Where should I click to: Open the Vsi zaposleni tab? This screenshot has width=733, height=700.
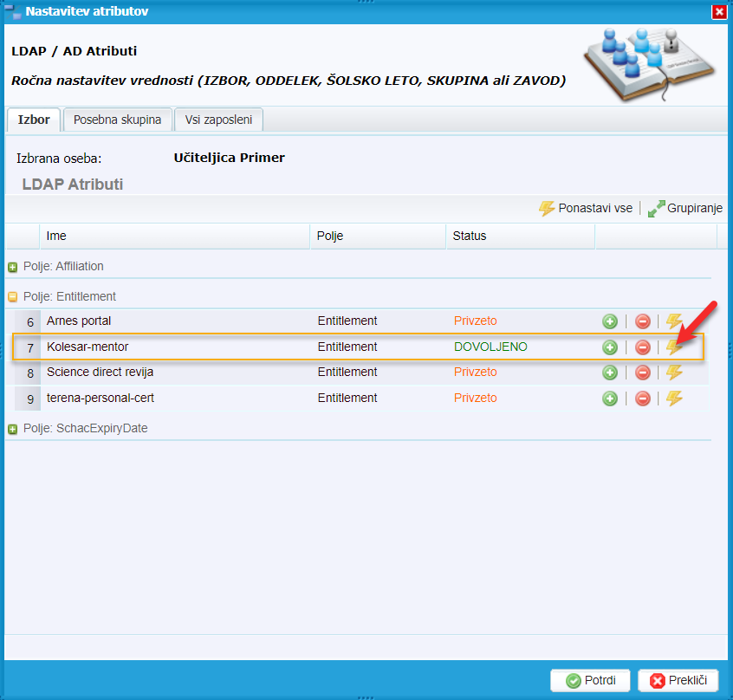coord(218,120)
